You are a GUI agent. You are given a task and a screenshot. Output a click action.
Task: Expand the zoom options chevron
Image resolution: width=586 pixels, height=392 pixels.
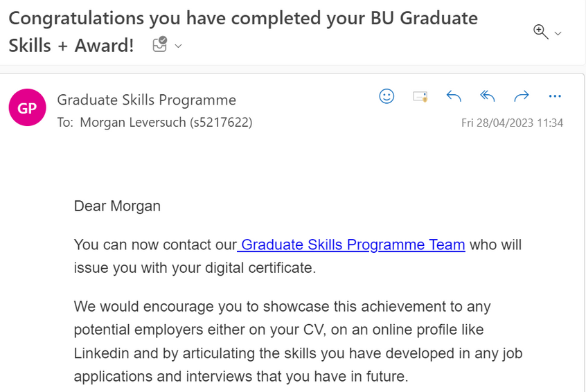(558, 34)
